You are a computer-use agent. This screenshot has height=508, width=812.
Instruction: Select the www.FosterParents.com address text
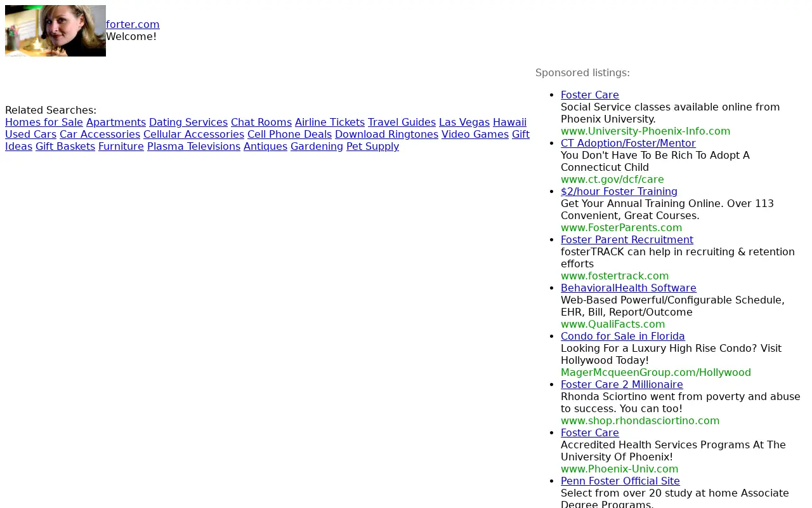[621, 228]
